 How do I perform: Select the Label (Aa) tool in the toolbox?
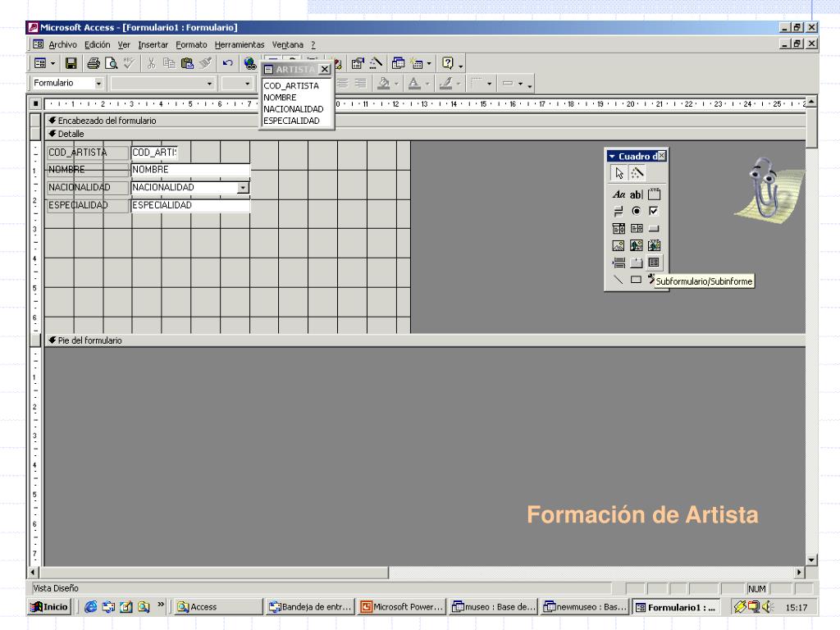[619, 194]
